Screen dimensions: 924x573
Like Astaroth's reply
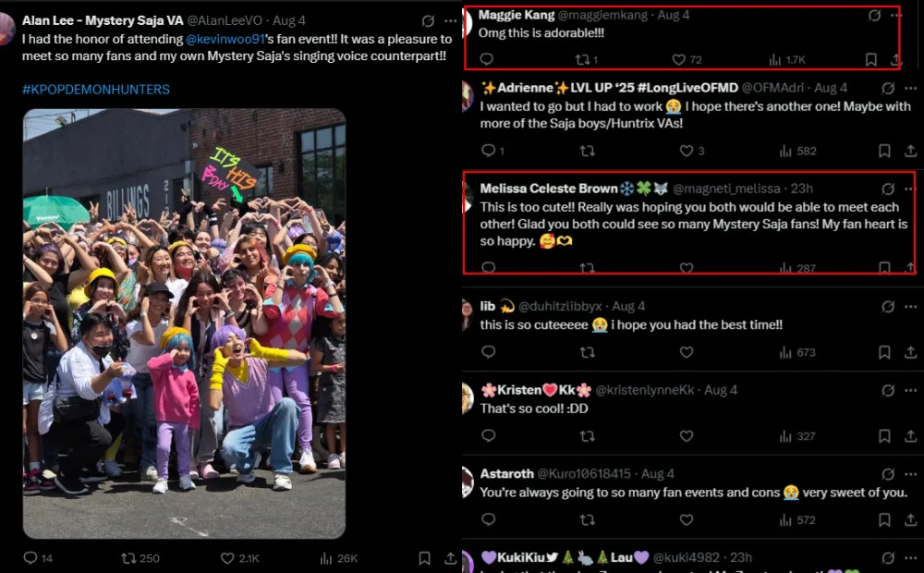pos(687,520)
